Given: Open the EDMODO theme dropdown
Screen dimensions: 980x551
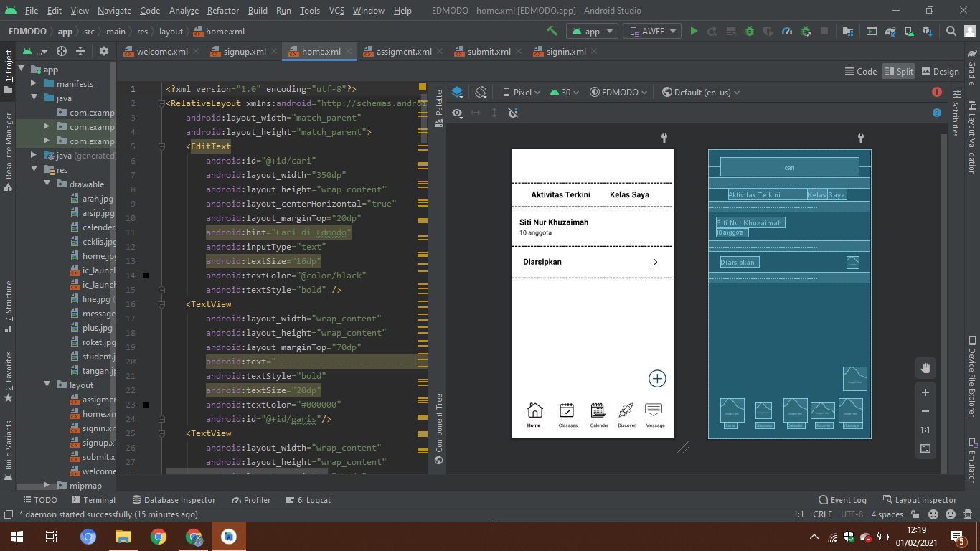Looking at the screenshot, I should 618,92.
